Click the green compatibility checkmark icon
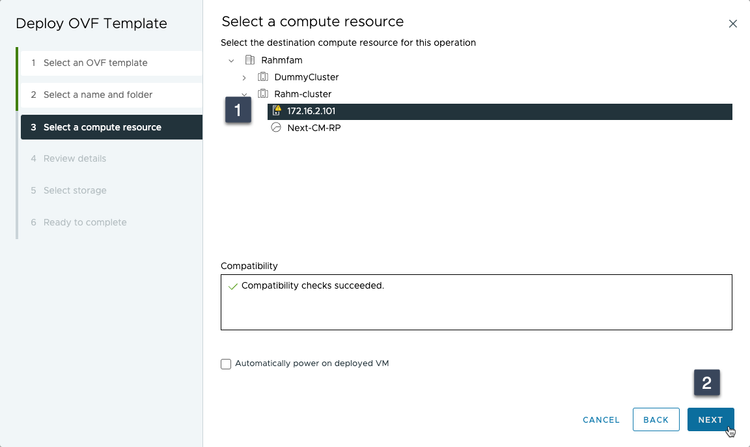This screenshot has height=447, width=750. [x=233, y=286]
